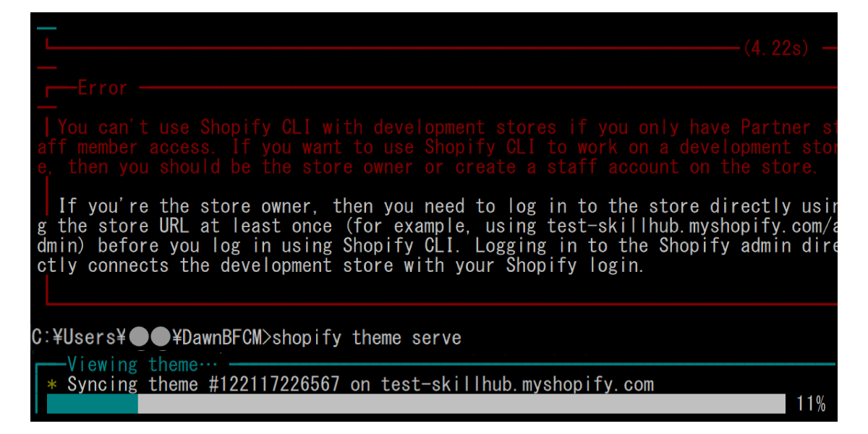This screenshot has width=868, height=434.
Task: Click 'test-skillhub.myshopify.com' in the syncing line
Action: pyautogui.click(x=517, y=384)
